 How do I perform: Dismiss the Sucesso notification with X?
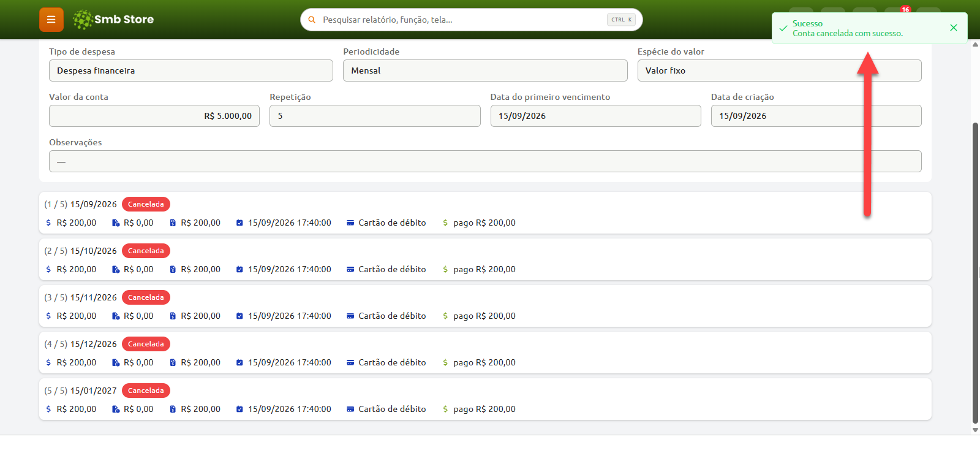[954, 28]
